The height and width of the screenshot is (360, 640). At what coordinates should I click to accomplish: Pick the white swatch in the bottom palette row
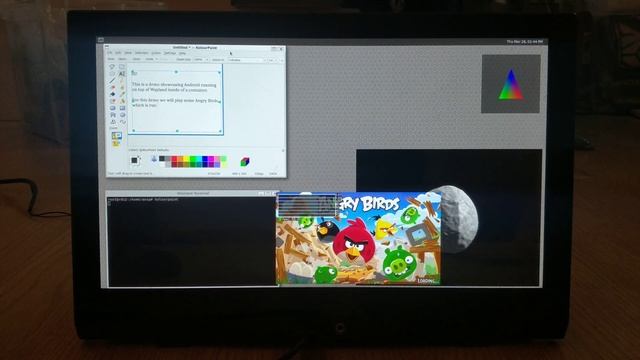pos(162,164)
